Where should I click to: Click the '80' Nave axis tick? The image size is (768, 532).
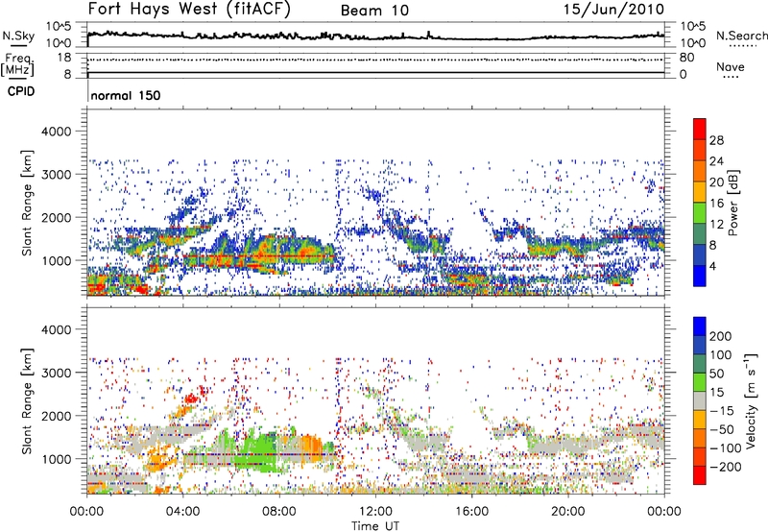(x=686, y=58)
